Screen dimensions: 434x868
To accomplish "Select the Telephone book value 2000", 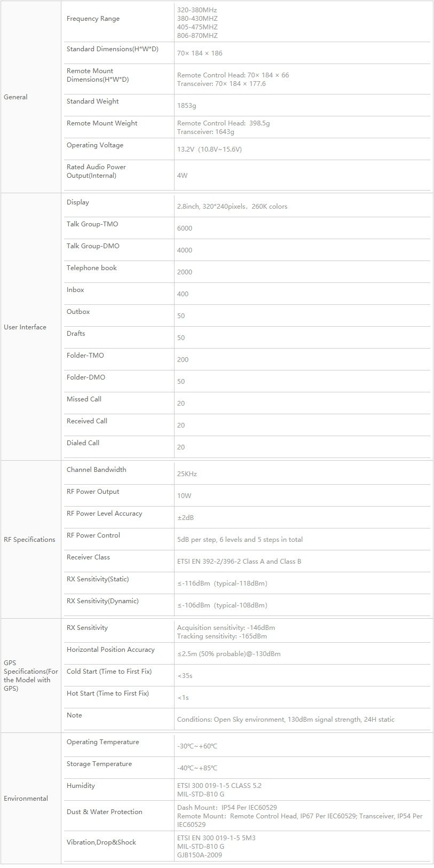I will (185, 272).
